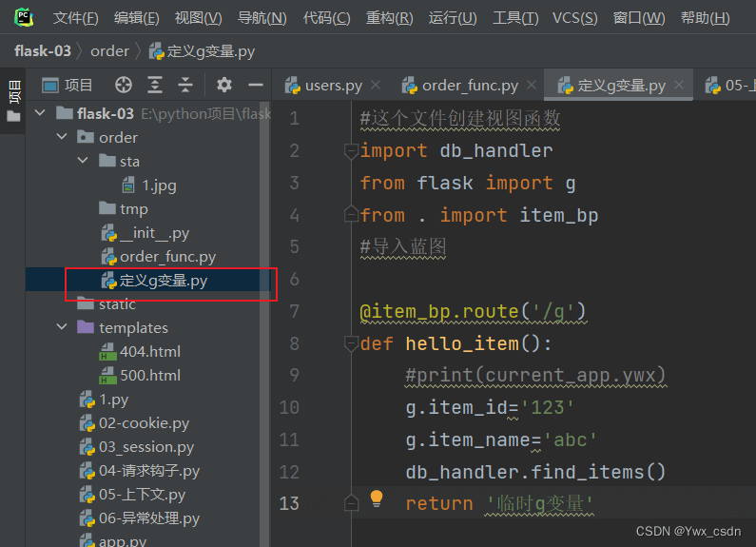
Task: Click the locate-in-tree crosshair icon
Action: click(124, 86)
